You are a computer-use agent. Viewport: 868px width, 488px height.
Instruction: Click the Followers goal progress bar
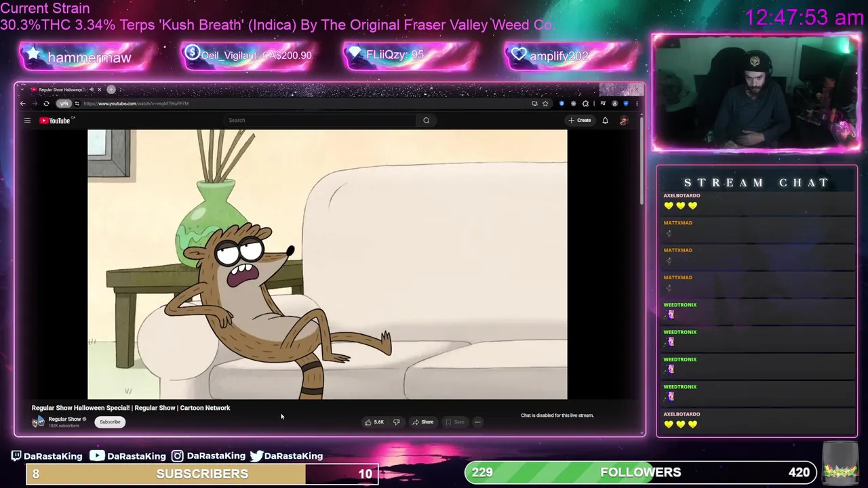click(641, 472)
